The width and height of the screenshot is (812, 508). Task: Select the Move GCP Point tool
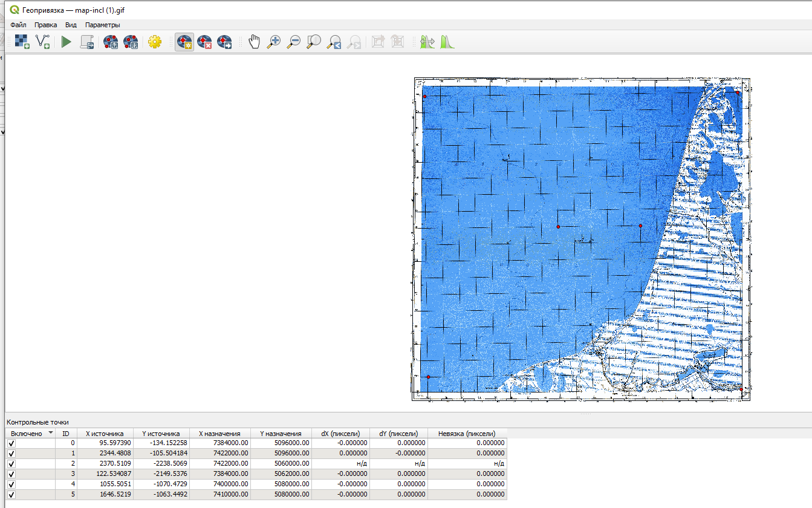point(224,42)
